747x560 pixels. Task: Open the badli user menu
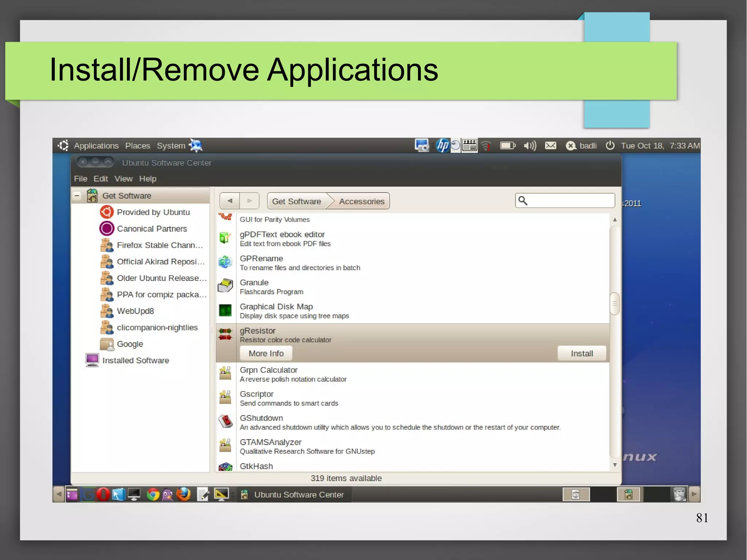click(x=581, y=146)
